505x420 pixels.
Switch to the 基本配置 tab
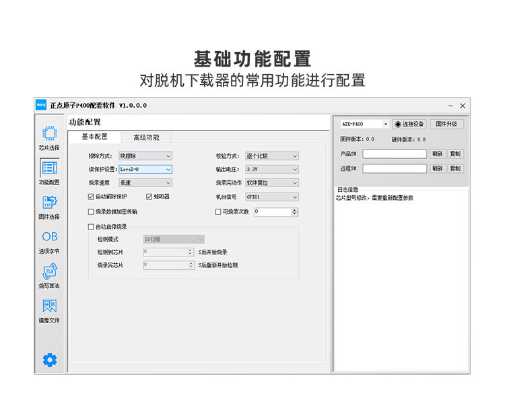(94, 137)
